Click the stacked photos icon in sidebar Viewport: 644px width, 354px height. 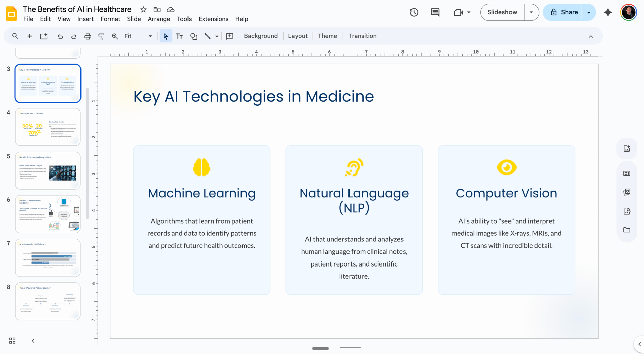[x=627, y=192]
